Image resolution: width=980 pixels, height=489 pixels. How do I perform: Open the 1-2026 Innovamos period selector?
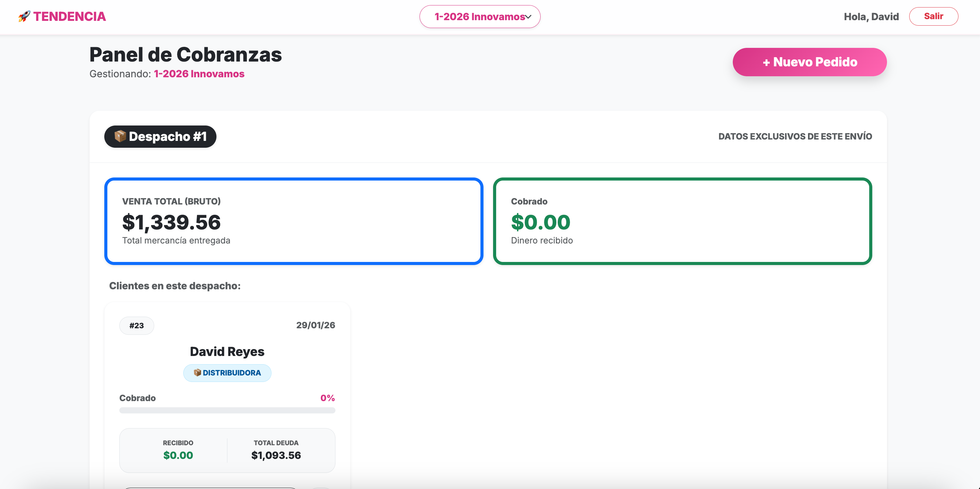coord(479,16)
